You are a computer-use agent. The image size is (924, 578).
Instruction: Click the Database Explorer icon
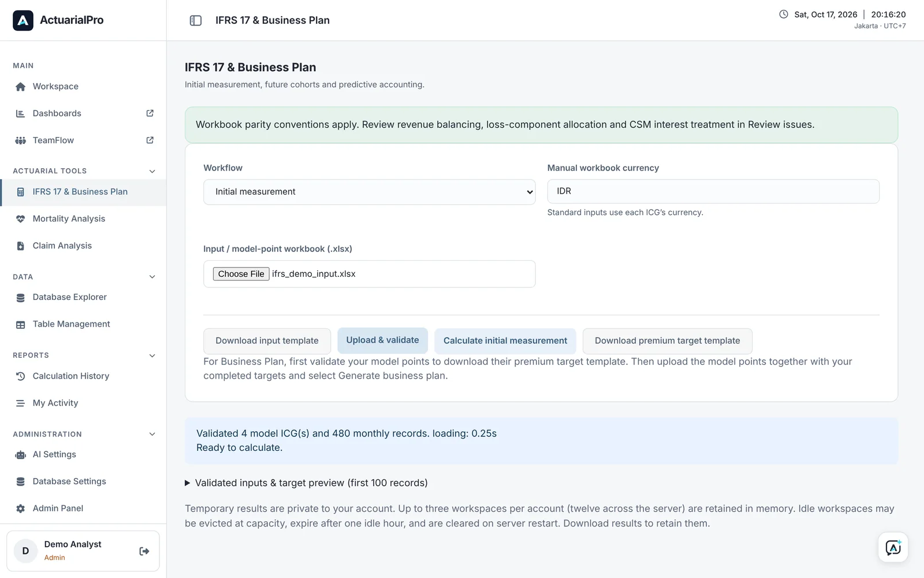[x=21, y=298]
